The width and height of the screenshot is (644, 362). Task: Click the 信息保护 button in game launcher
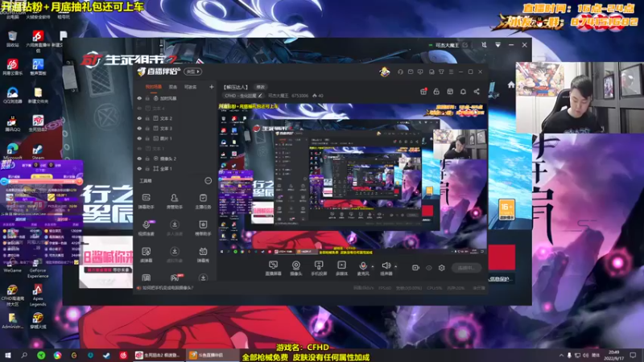point(499,279)
